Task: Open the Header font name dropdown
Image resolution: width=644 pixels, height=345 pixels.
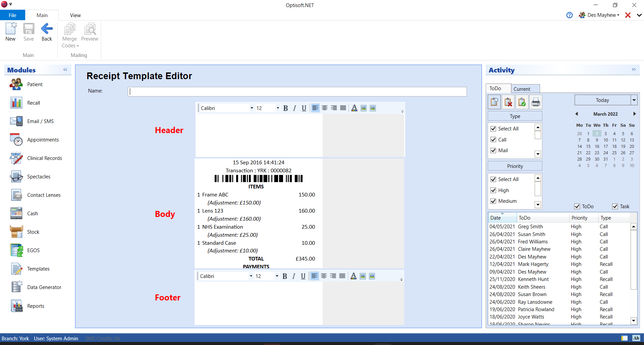Action: click(x=252, y=108)
